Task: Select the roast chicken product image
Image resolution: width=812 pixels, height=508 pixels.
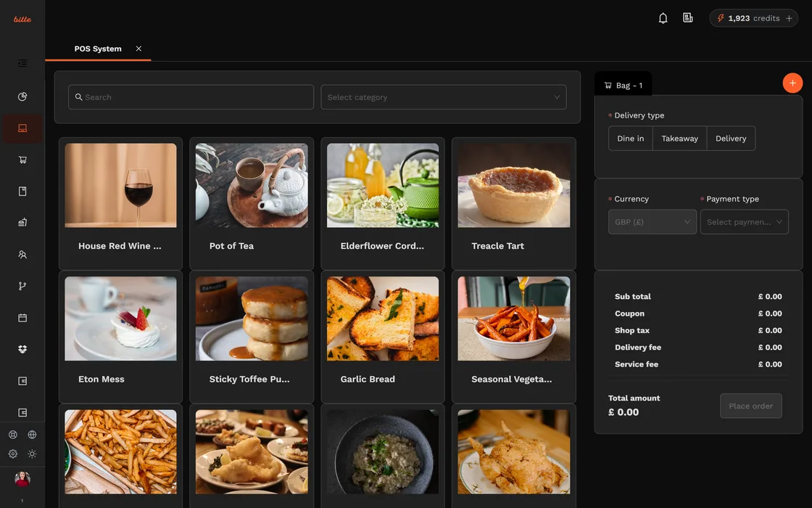Action: [x=513, y=451]
